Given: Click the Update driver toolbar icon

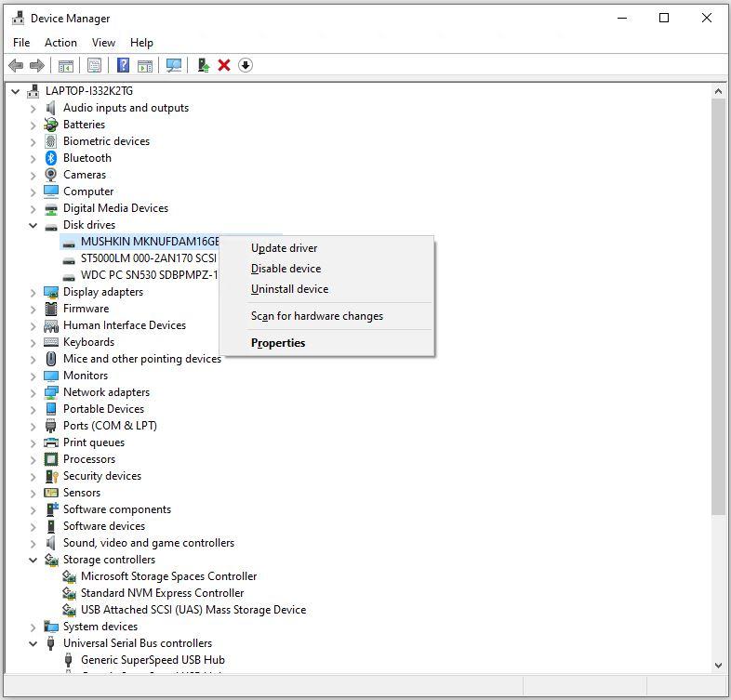Looking at the screenshot, I should pos(204,65).
